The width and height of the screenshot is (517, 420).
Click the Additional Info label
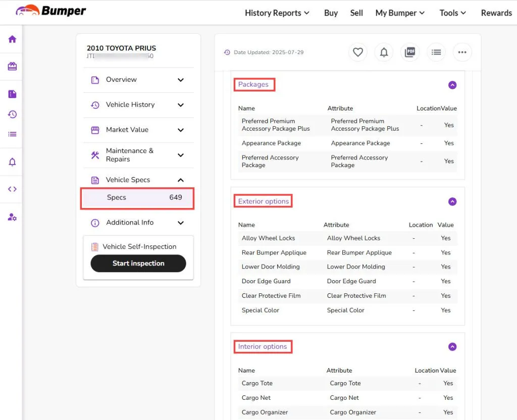click(130, 223)
